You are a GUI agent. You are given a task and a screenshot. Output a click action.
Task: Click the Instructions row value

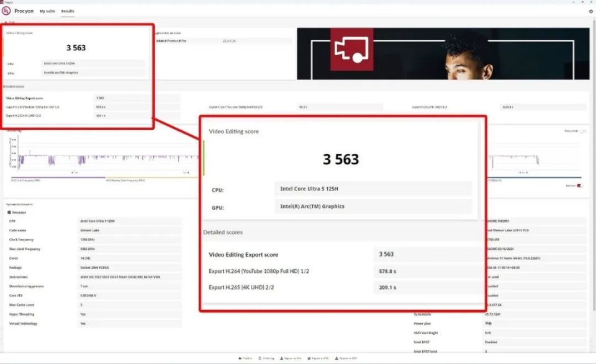click(x=129, y=277)
